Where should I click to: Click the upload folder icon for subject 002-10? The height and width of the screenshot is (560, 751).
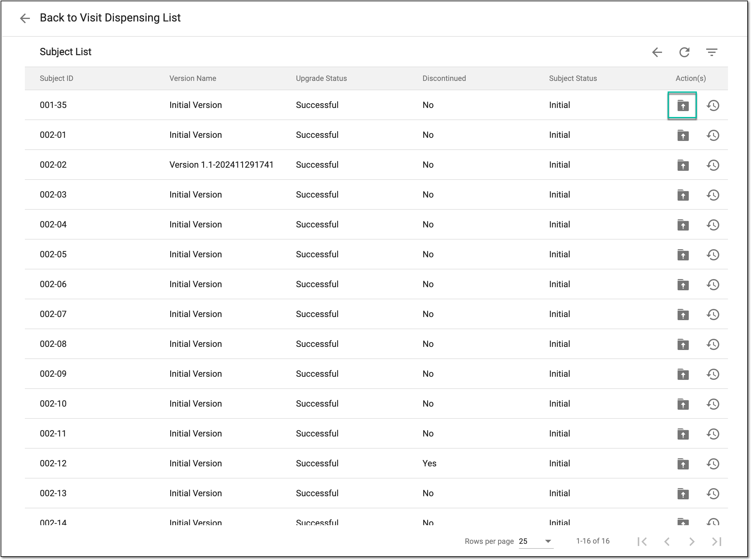click(x=683, y=404)
